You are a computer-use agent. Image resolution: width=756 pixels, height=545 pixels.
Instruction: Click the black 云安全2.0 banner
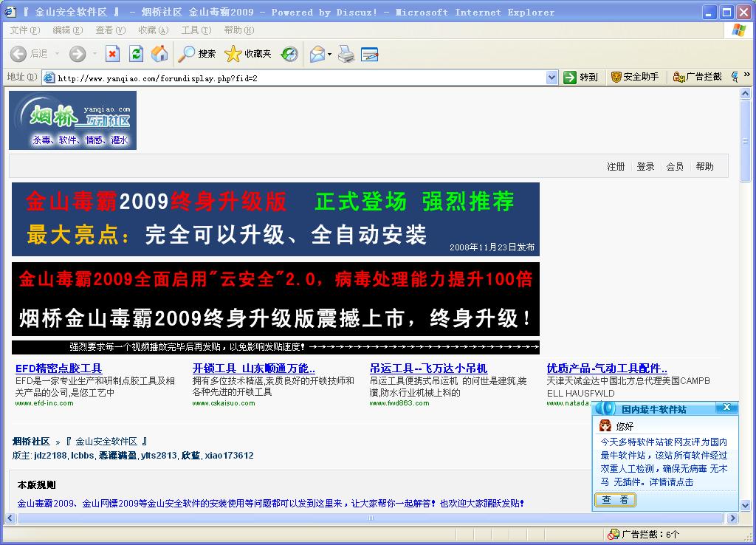[x=275, y=299]
